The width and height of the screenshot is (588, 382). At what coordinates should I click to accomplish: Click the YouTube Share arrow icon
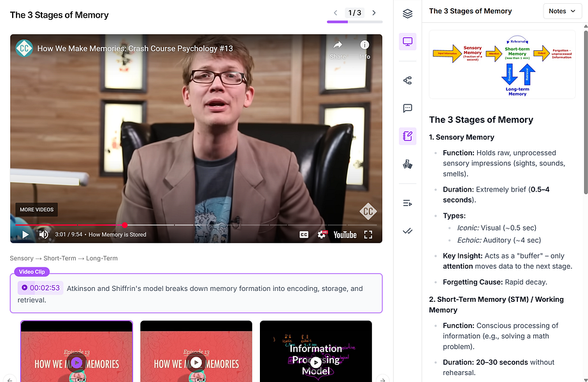pos(338,45)
